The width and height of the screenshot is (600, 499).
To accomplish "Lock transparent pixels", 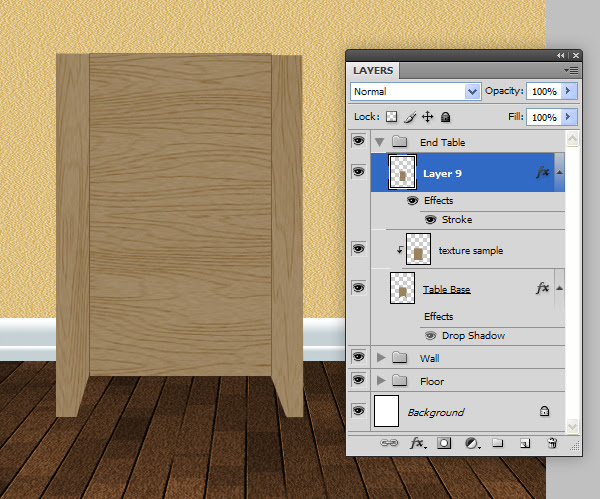I will (391, 117).
